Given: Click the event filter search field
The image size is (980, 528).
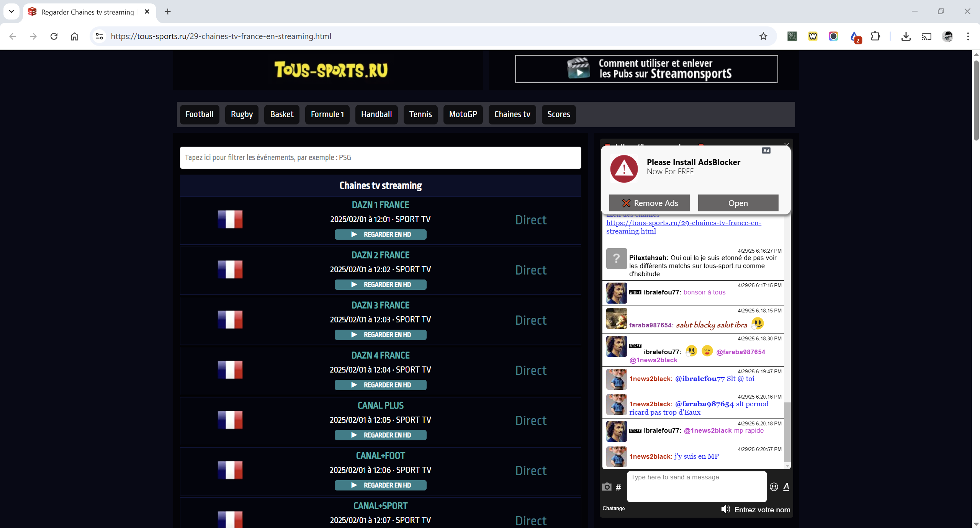Looking at the screenshot, I should (380, 158).
